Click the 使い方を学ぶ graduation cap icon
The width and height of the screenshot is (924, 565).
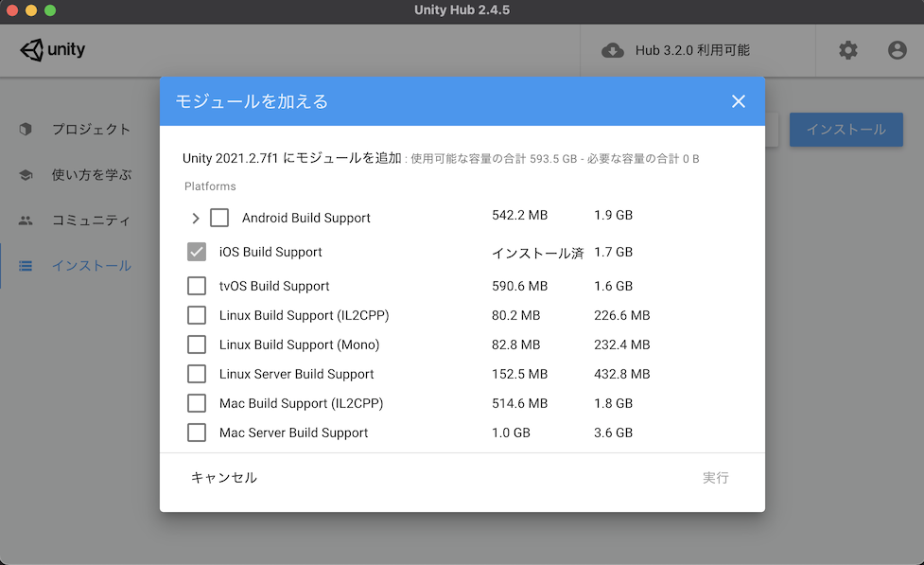point(26,175)
